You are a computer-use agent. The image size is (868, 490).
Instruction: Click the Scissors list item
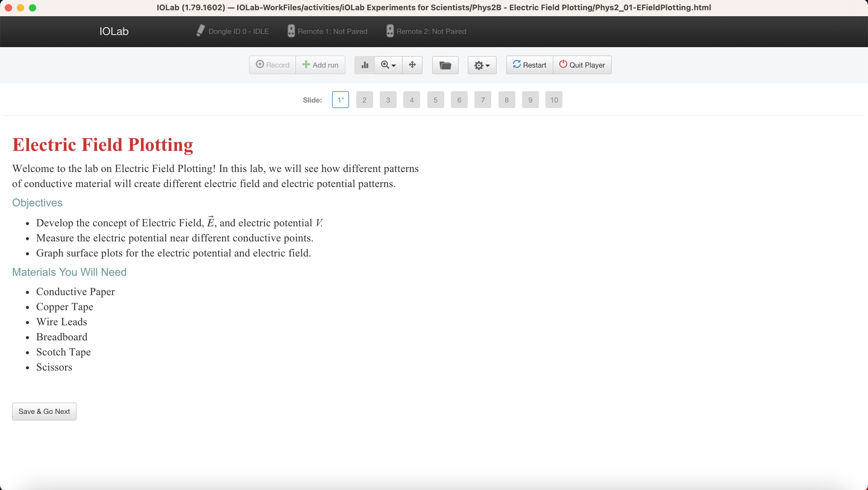coord(54,367)
